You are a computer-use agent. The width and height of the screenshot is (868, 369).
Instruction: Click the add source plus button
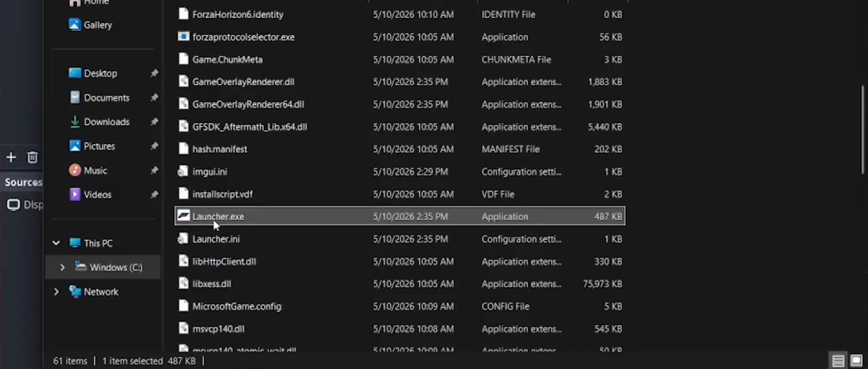coord(11,157)
